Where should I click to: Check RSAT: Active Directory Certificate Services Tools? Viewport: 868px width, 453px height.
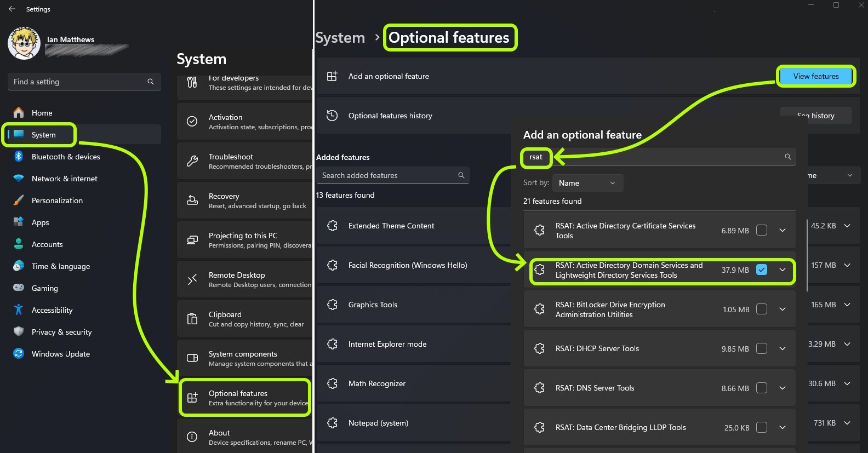[x=762, y=230]
